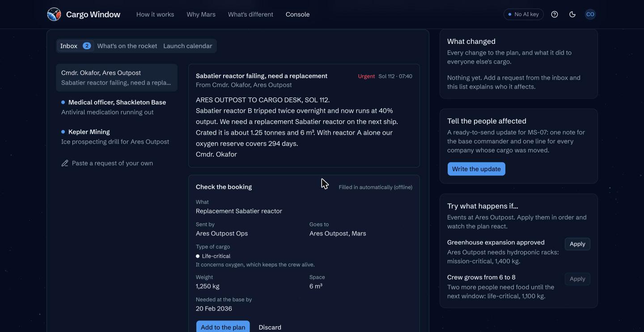Select the unread Medical officer message
The height and width of the screenshot is (332, 644).
tap(117, 107)
